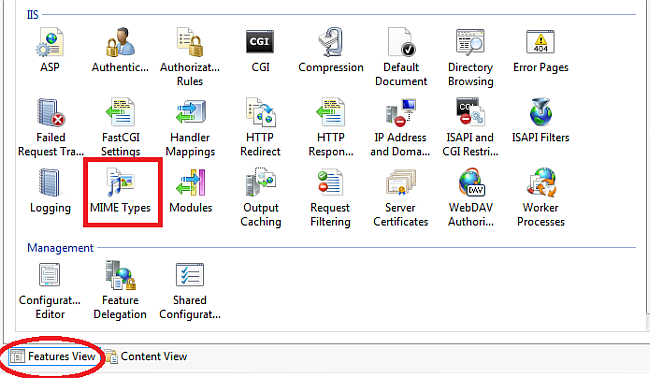Viewport: 650px width, 378px height.
Task: Click the IIS group header
Action: coord(32,15)
